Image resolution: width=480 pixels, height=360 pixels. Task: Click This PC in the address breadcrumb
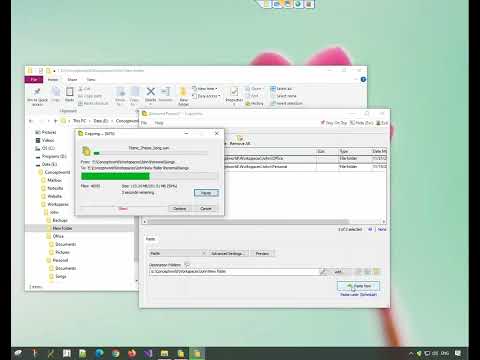click(79, 121)
